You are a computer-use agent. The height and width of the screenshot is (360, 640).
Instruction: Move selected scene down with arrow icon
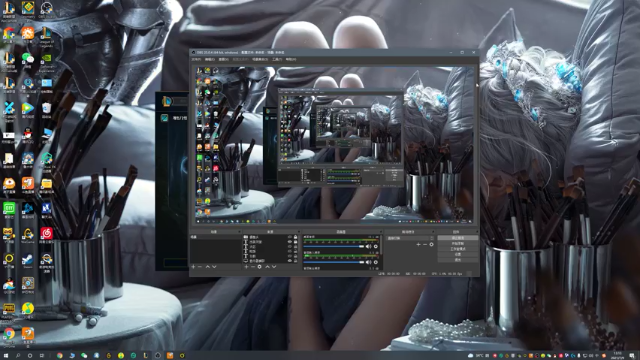tap(214, 267)
